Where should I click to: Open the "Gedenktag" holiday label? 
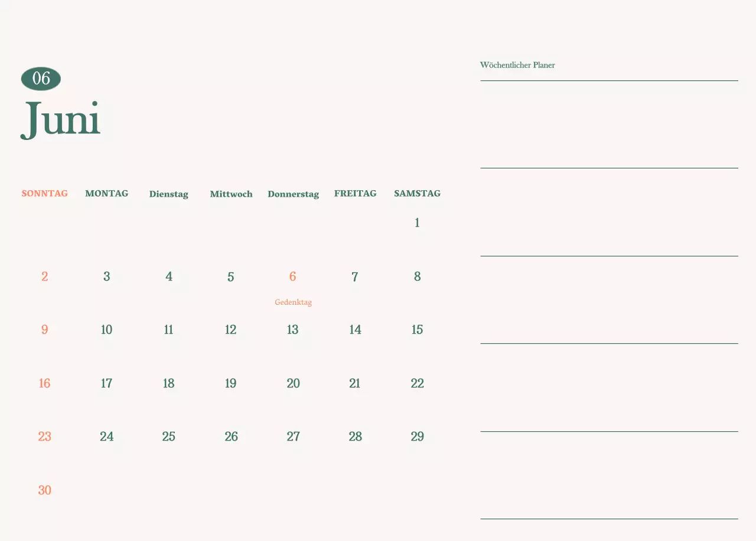(293, 302)
